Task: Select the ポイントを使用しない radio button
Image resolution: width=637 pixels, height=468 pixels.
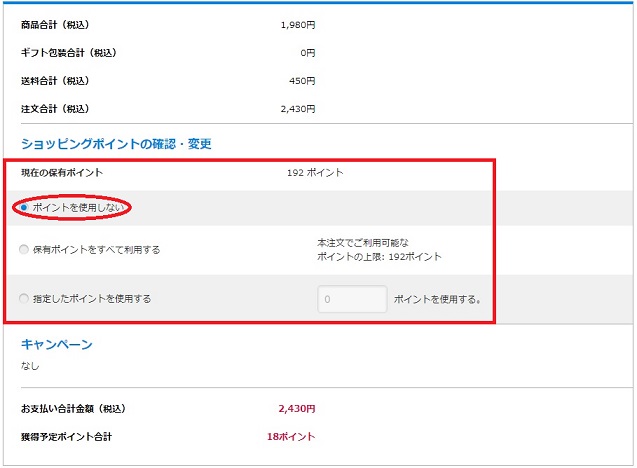Action: tap(25, 207)
